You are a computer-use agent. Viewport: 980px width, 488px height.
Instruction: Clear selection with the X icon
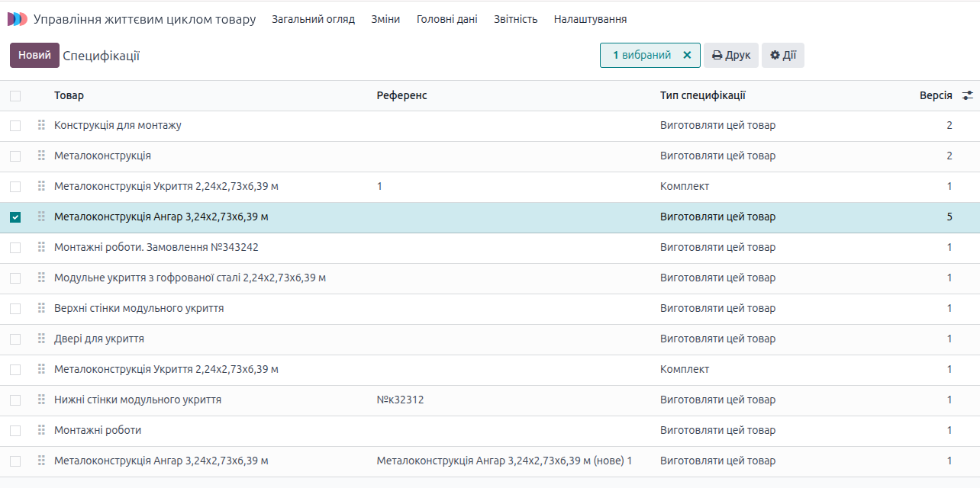coord(687,55)
